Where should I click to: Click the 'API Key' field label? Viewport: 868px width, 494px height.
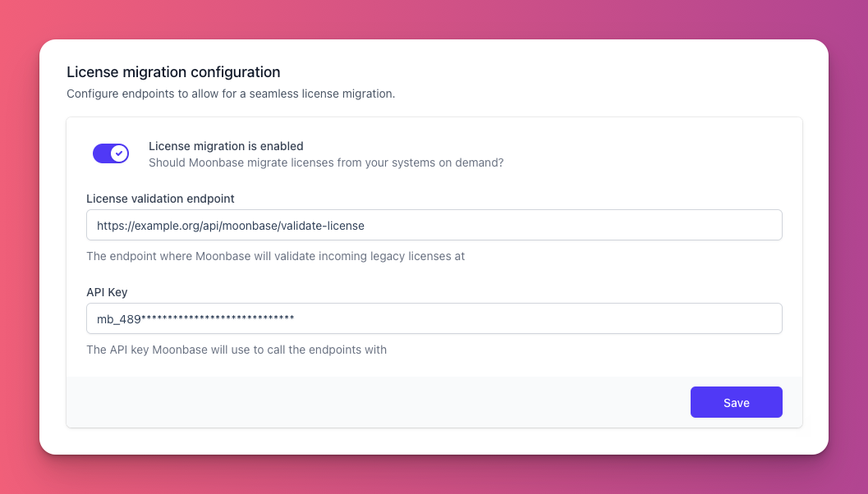(x=107, y=292)
